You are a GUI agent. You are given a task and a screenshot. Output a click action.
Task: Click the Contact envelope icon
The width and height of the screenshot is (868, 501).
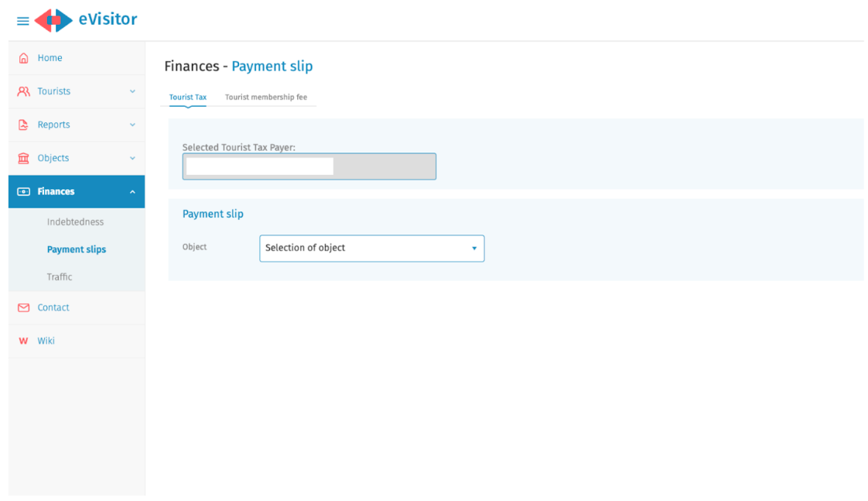pyautogui.click(x=23, y=307)
